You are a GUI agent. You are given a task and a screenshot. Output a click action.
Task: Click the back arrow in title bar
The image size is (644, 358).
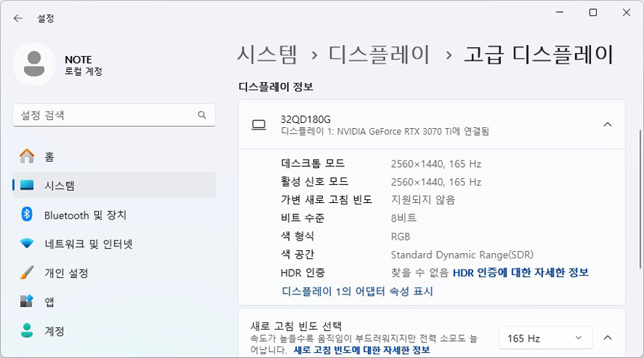18,18
